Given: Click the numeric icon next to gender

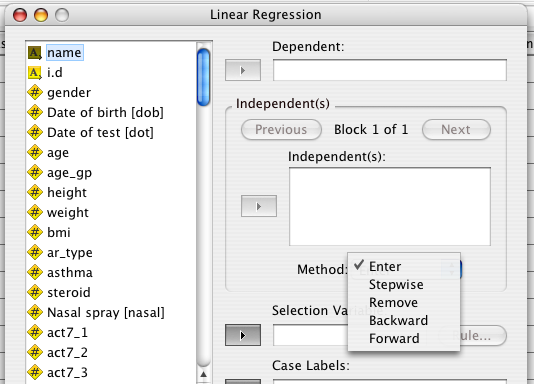Looking at the screenshot, I should click(x=35, y=93).
